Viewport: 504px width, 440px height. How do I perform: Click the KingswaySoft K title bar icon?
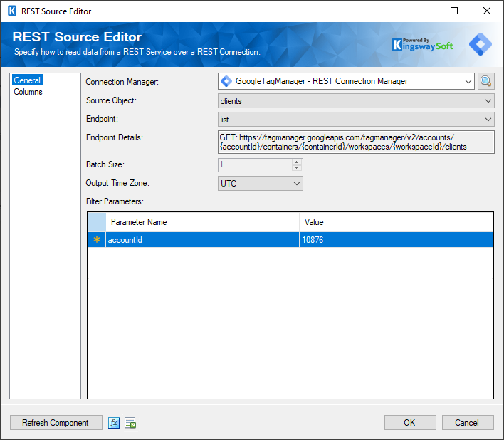coord(12,11)
